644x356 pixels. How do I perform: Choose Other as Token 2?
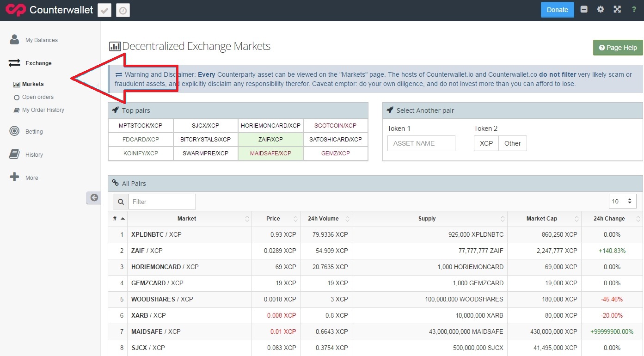point(513,143)
